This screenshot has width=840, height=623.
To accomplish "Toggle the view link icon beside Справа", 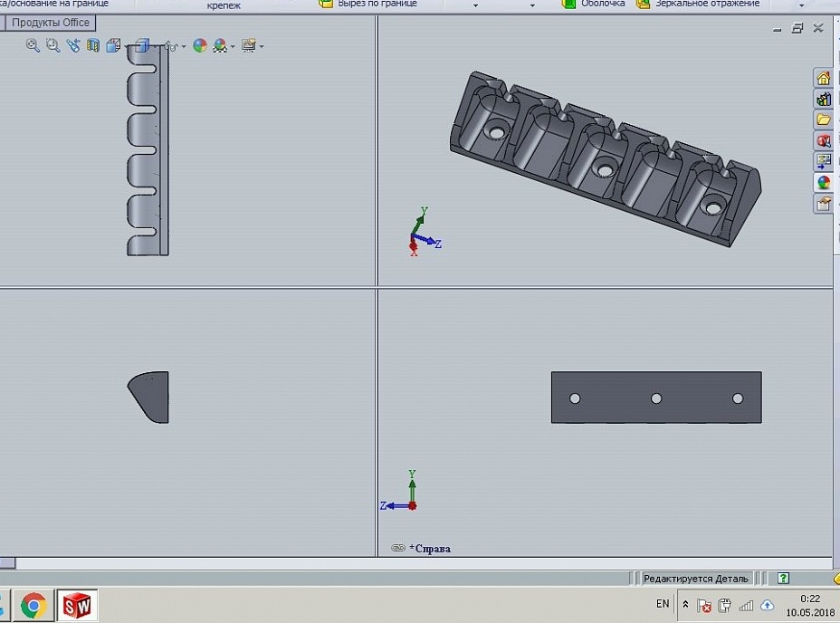I will point(398,548).
